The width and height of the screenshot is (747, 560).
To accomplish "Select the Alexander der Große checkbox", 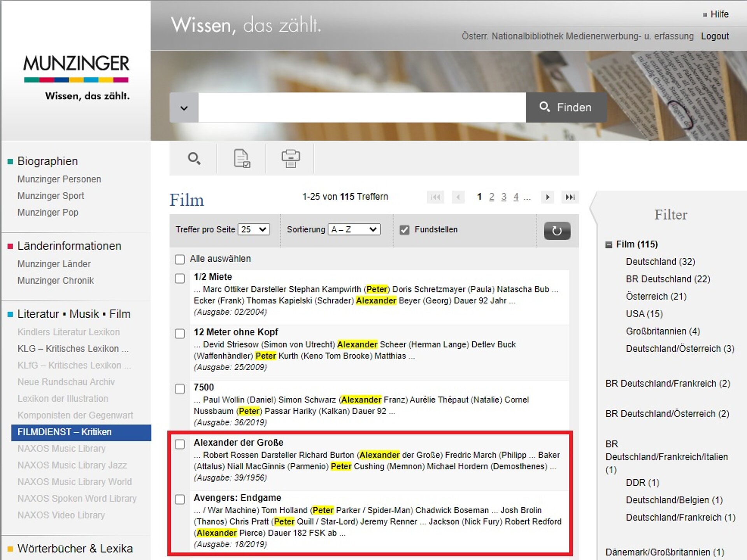I will (179, 444).
